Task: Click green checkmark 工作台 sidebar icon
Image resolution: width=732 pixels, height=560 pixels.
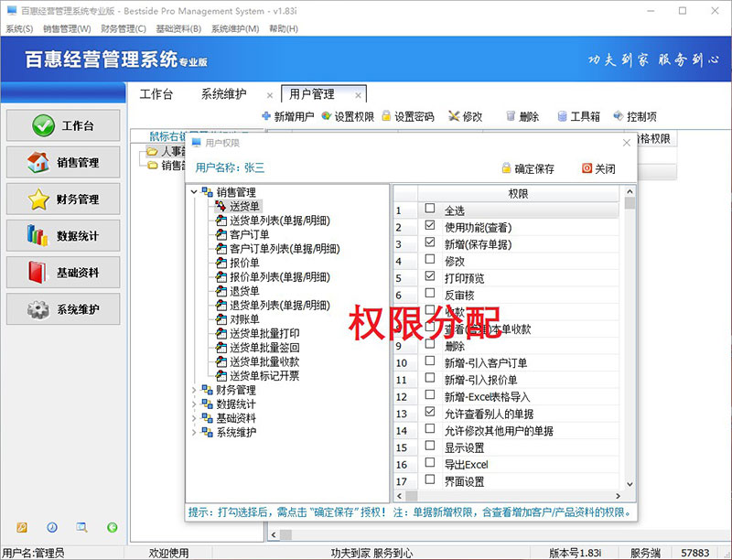Action: [43, 125]
